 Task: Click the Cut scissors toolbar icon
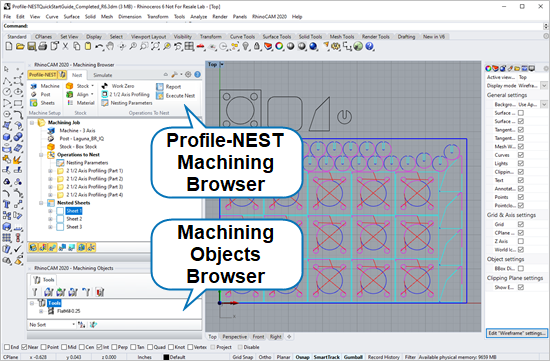pyautogui.click(x=65, y=46)
